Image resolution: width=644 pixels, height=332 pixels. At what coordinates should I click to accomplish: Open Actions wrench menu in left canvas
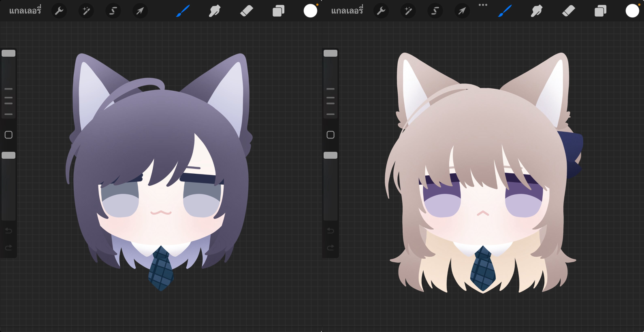coord(59,11)
